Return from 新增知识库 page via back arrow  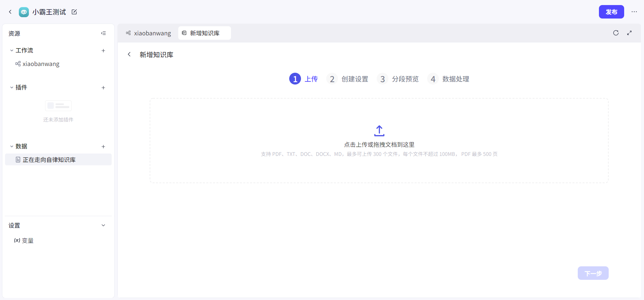(x=129, y=55)
